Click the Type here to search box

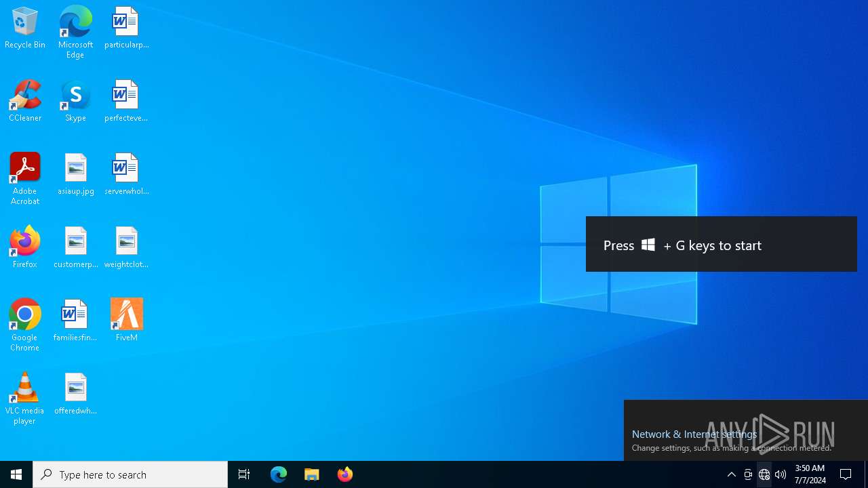tap(130, 474)
